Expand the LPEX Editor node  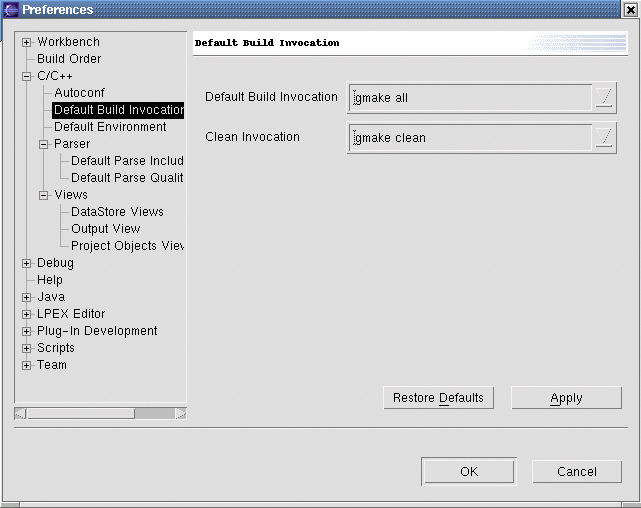tap(27, 314)
